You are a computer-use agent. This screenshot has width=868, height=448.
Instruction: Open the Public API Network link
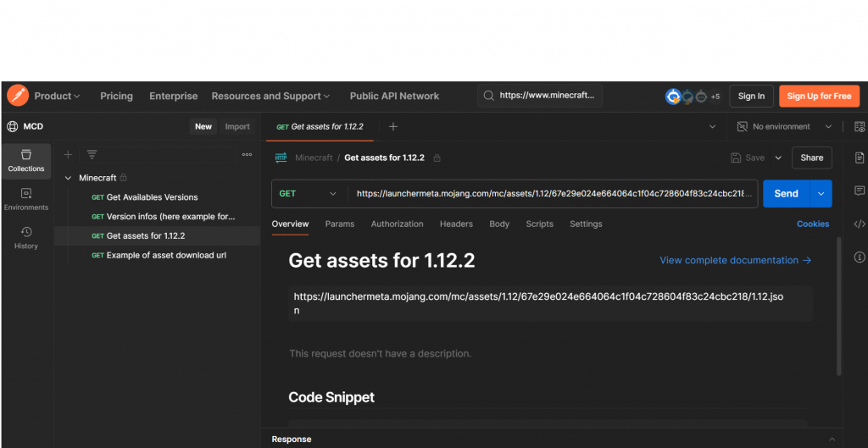click(x=394, y=97)
